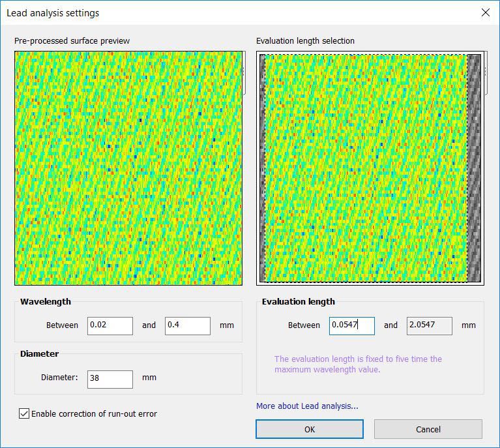Click the Evaluation length group heading
The width and height of the screenshot is (500, 448).
pos(298,302)
